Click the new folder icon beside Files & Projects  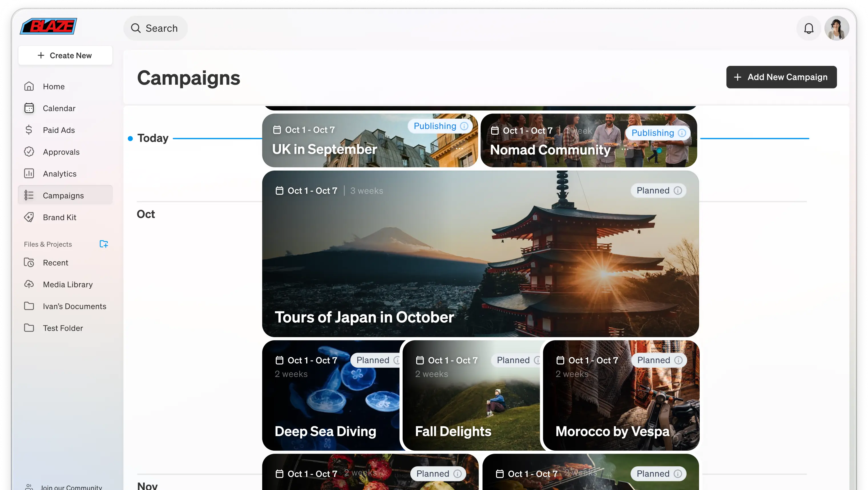pos(104,244)
